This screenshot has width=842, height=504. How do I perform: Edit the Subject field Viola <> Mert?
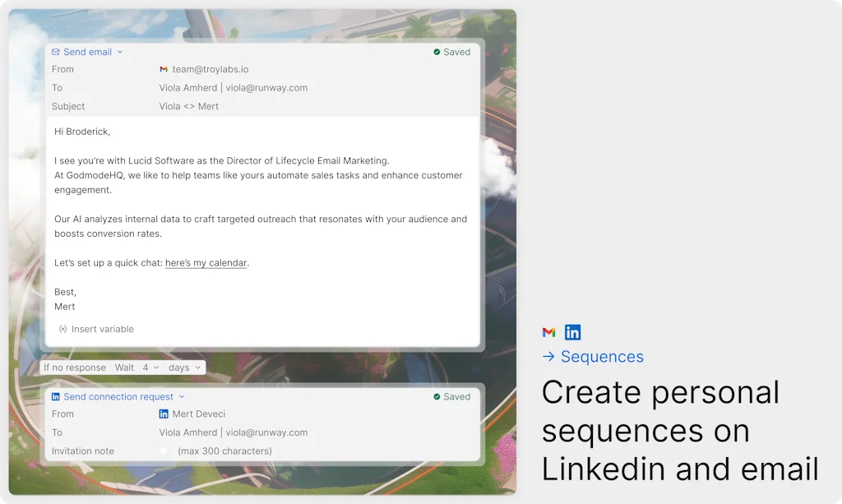click(188, 106)
